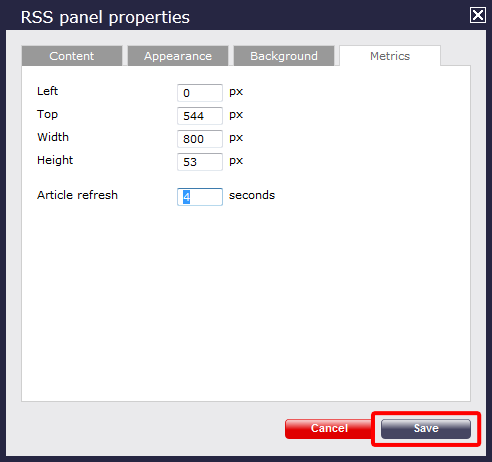Image resolution: width=492 pixels, height=462 pixels.
Task: Click the px unit beside Width
Action: [x=236, y=138]
